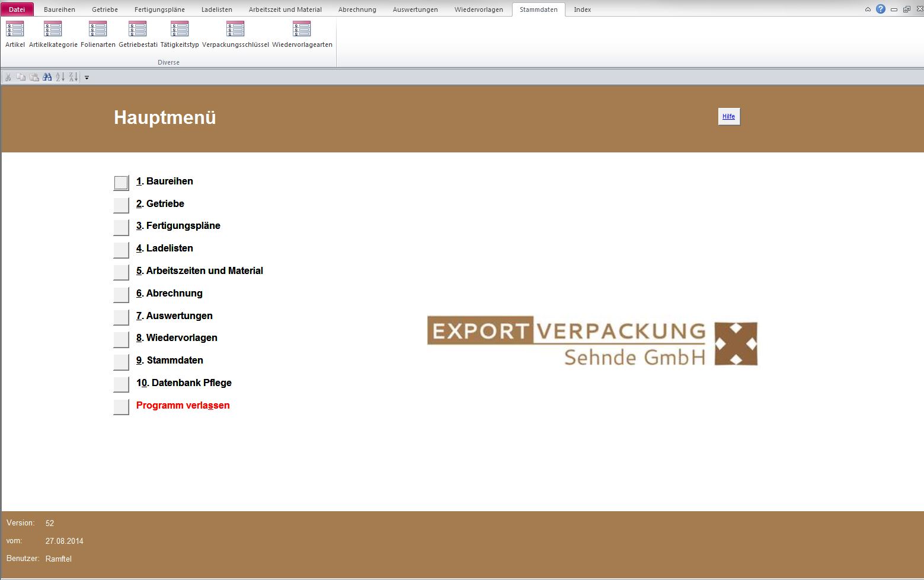Click the Hilfe button in header
The width and height of the screenshot is (924, 580).
[729, 116]
